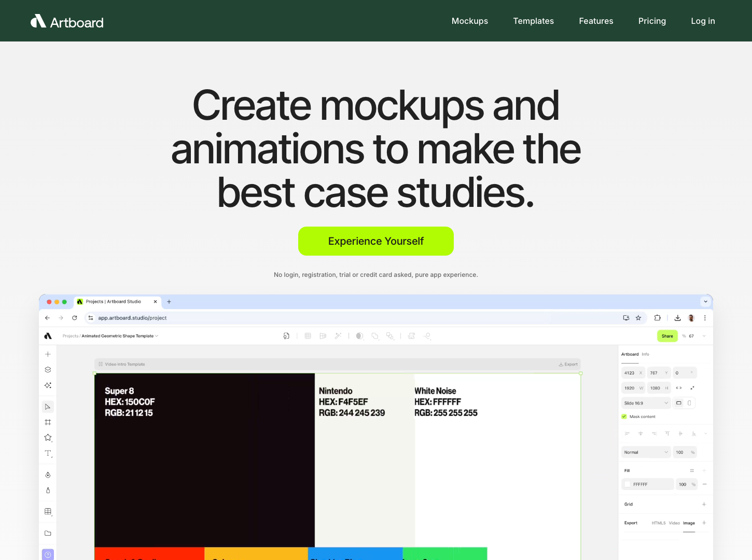The height and width of the screenshot is (560, 752).
Task: Open the Normal blend mode dropdown
Action: pos(646,452)
